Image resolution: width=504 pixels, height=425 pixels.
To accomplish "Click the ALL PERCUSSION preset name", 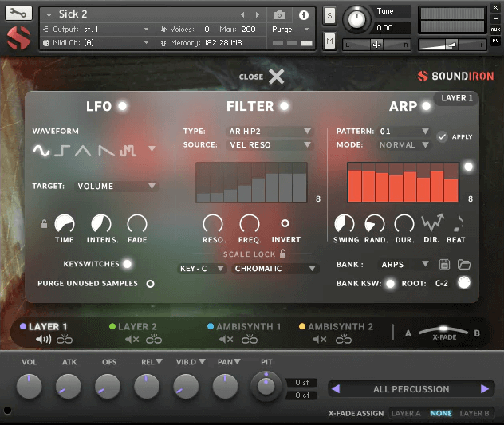I will 411,389.
